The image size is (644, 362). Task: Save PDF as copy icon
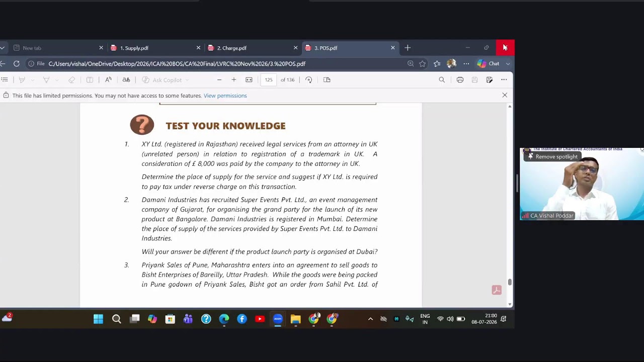pos(489,80)
